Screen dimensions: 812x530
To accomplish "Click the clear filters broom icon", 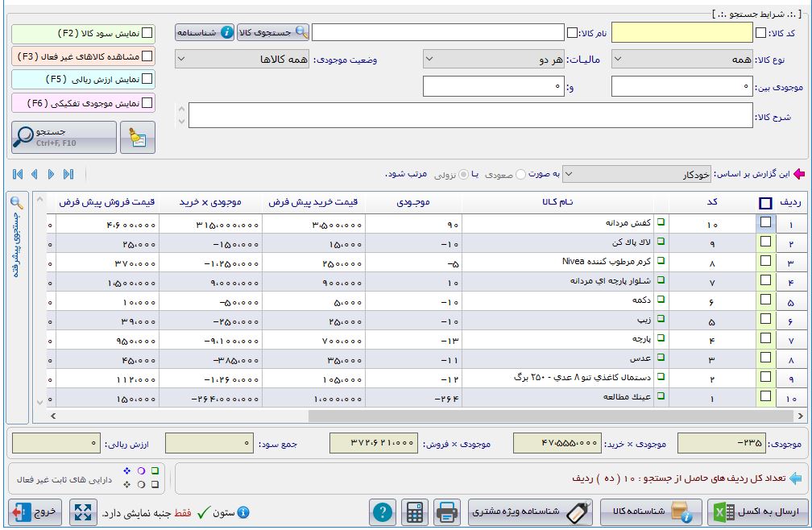I will pos(137,138).
